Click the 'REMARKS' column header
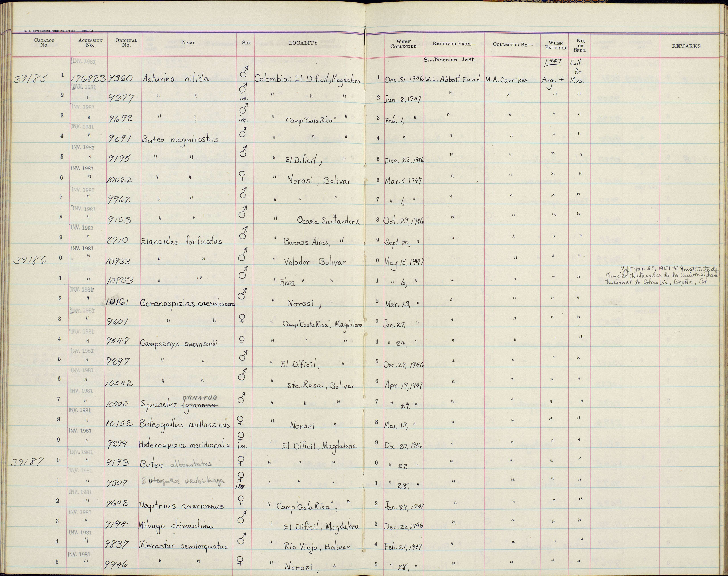728x576 pixels. tap(686, 46)
